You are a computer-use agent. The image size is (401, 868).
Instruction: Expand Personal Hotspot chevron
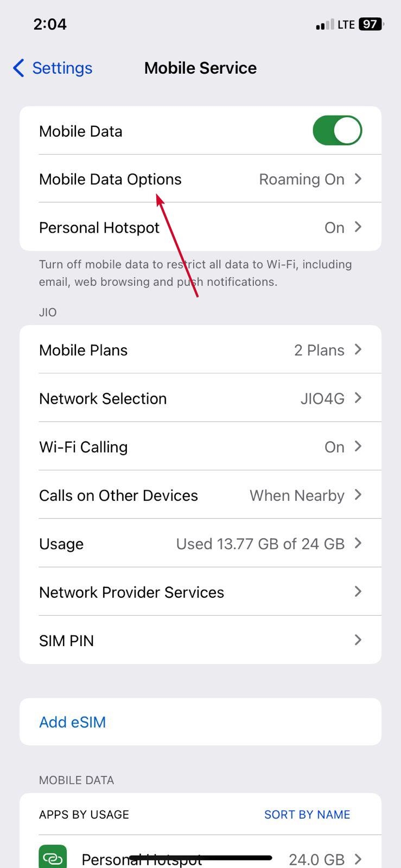pyautogui.click(x=358, y=227)
